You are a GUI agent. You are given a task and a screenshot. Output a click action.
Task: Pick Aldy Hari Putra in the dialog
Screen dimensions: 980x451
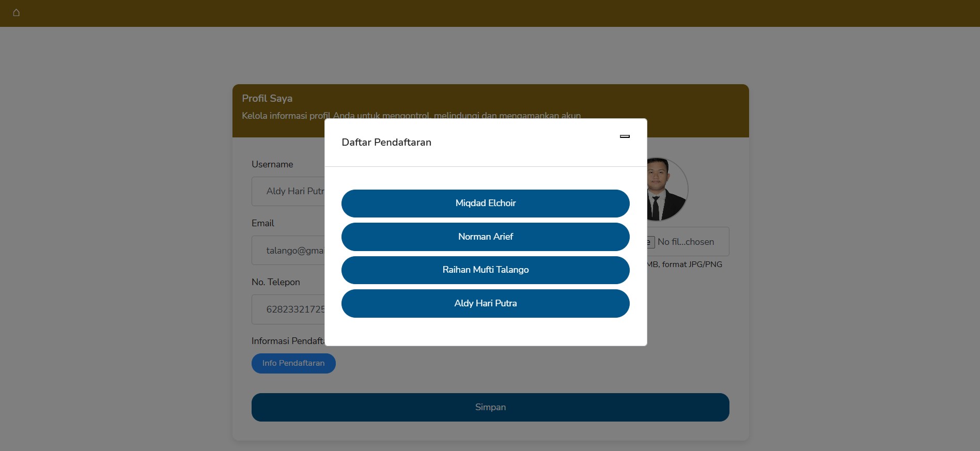pyautogui.click(x=485, y=304)
